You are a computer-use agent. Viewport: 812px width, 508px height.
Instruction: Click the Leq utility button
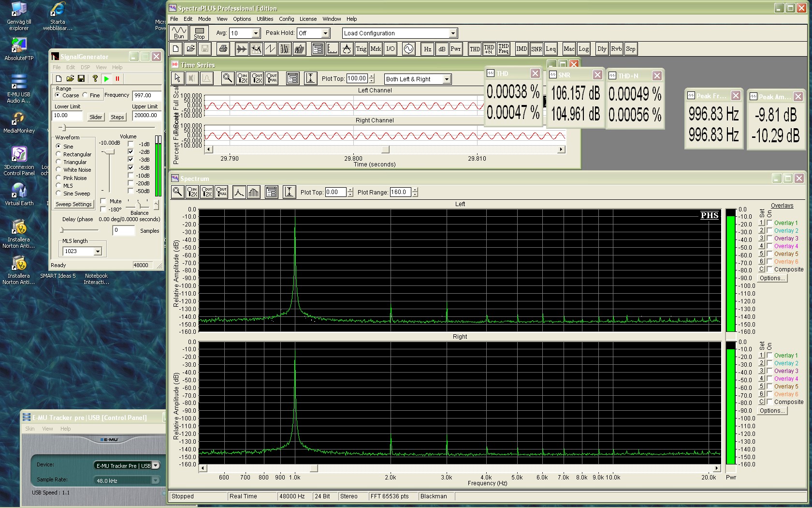tap(551, 49)
